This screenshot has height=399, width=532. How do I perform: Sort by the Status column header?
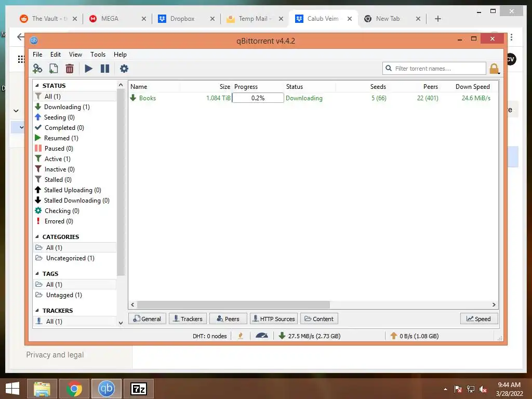pos(310,87)
